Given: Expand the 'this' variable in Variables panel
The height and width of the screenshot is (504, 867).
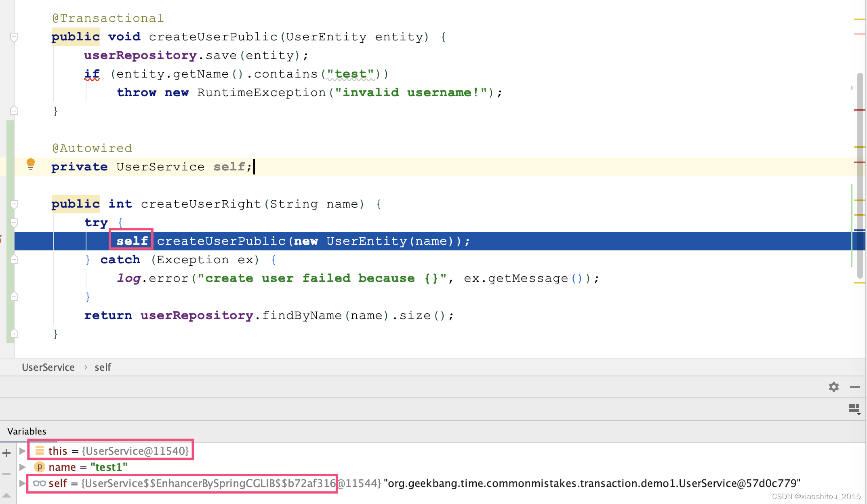Looking at the screenshot, I should [21, 451].
